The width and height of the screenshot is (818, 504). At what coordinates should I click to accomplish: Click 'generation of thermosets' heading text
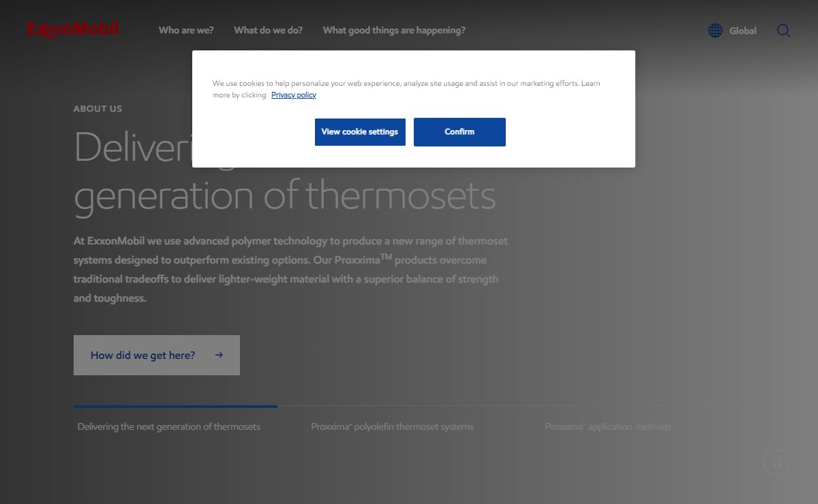(285, 195)
